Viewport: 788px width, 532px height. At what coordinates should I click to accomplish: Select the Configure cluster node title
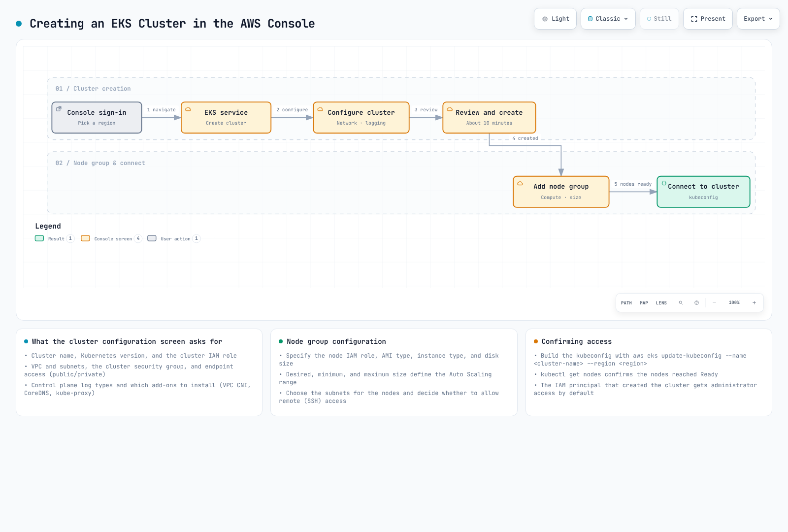point(361,113)
